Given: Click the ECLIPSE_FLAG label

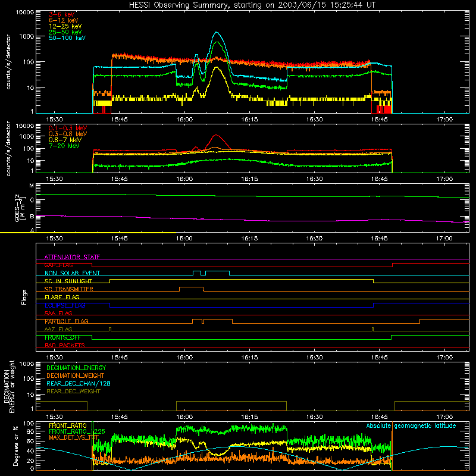Looking at the screenshot, I should coord(65,305).
